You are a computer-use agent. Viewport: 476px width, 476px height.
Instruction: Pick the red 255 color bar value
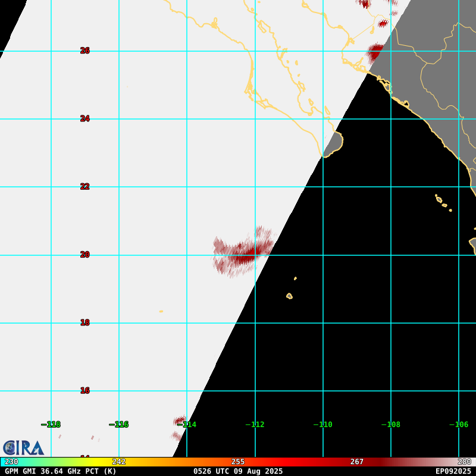[238, 462]
